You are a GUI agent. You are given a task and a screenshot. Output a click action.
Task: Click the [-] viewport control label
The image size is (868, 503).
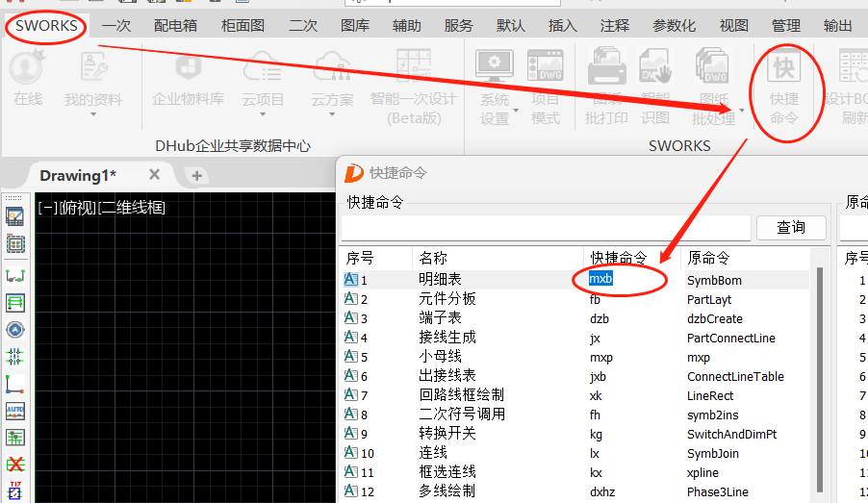[47, 208]
